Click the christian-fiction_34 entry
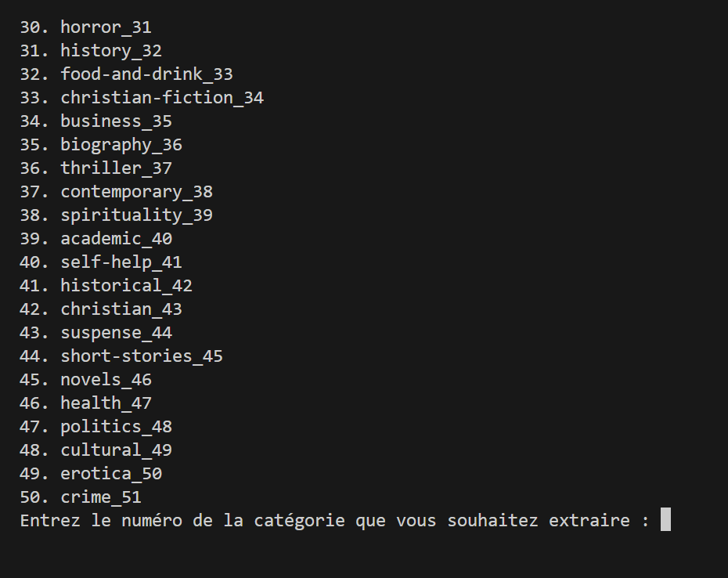This screenshot has height=578, width=728. click(x=162, y=98)
